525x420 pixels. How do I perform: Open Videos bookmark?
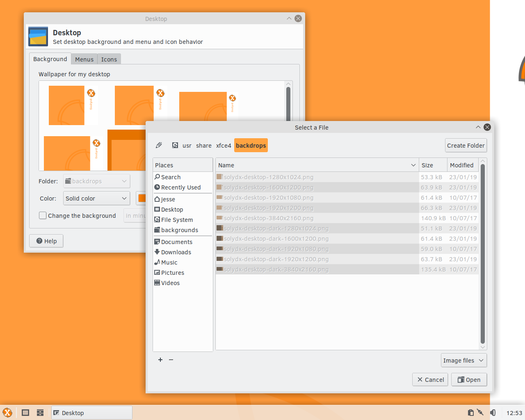pos(183,283)
